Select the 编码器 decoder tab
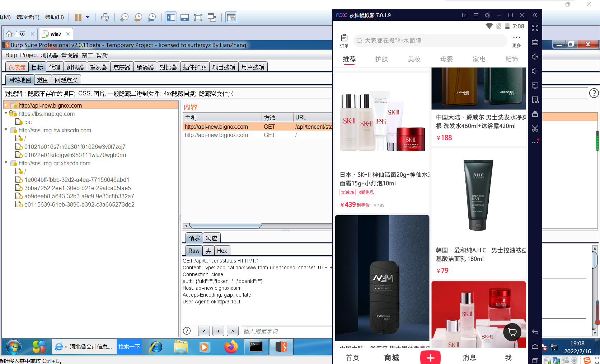This screenshot has height=364, width=600. 145,67
